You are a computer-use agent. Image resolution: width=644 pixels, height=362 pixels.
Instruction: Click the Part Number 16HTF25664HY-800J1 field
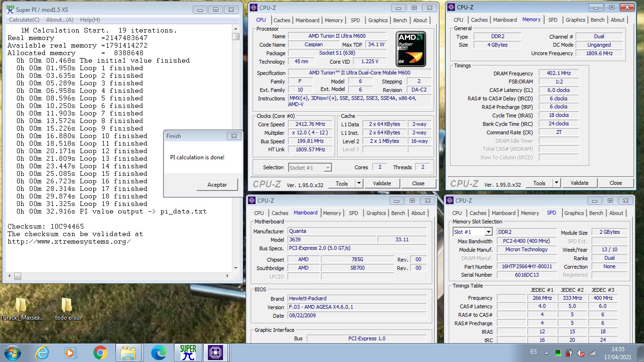[527, 266]
